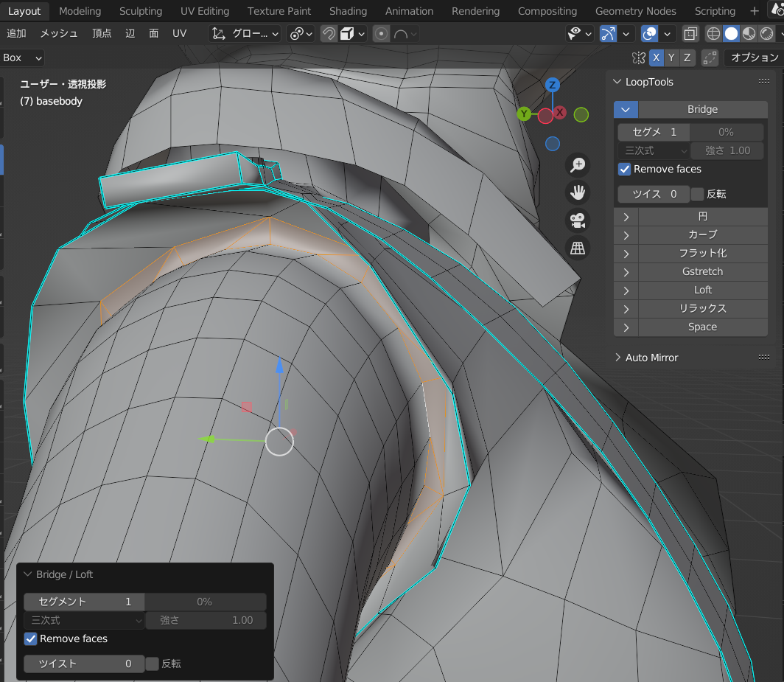This screenshot has height=682, width=784.
Task: Select solid viewport shading icon
Action: point(731,34)
